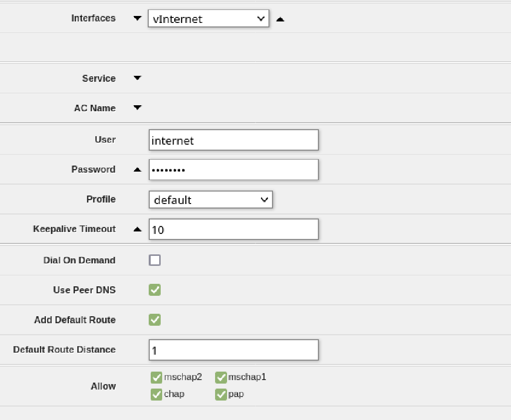This screenshot has width=511, height=420.
Task: Click the User input field
Action: point(234,140)
